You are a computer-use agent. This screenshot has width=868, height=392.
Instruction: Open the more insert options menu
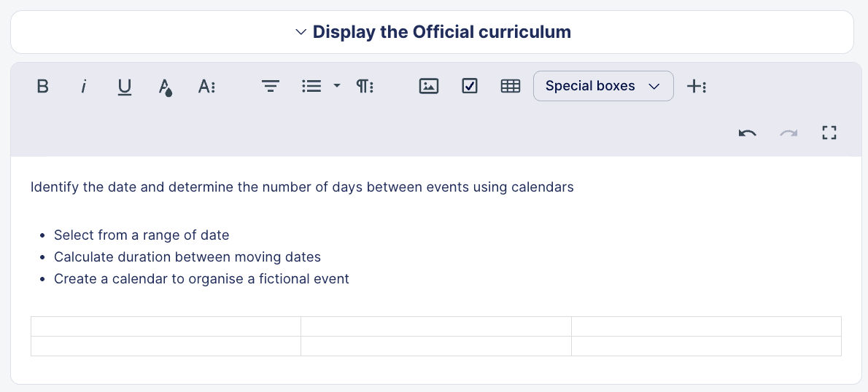point(697,86)
